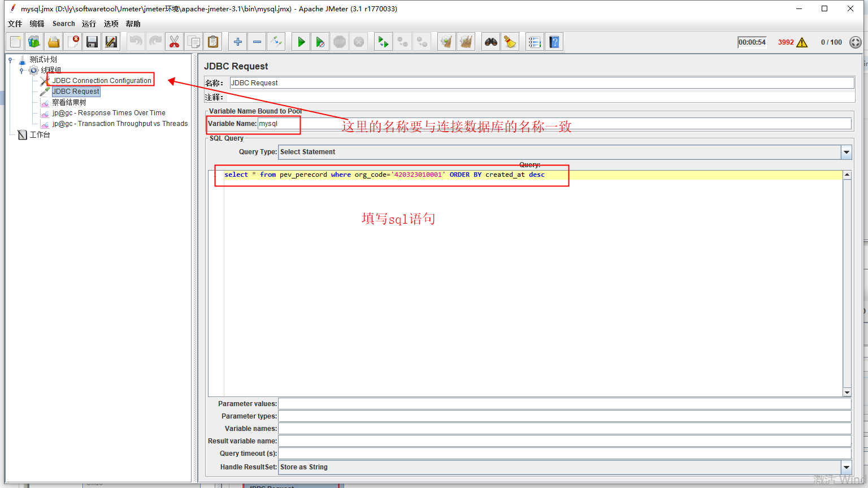Screen dimensions: 868x488
Task: Click the Result variable name field
Action: coord(565,441)
